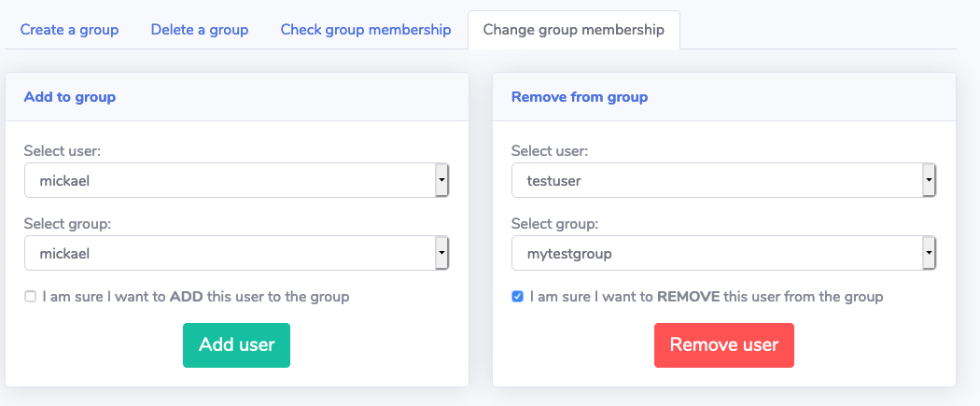Open the Delete a group tab
The image size is (980, 406).
(x=199, y=30)
